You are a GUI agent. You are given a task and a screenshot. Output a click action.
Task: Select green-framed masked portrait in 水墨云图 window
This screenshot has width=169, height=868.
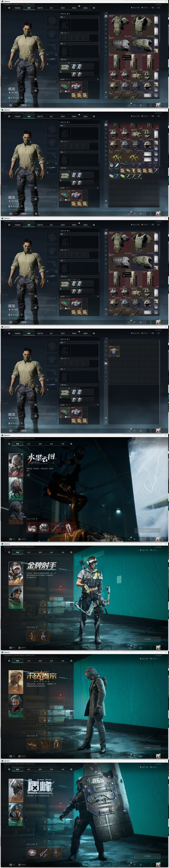[16, 489]
